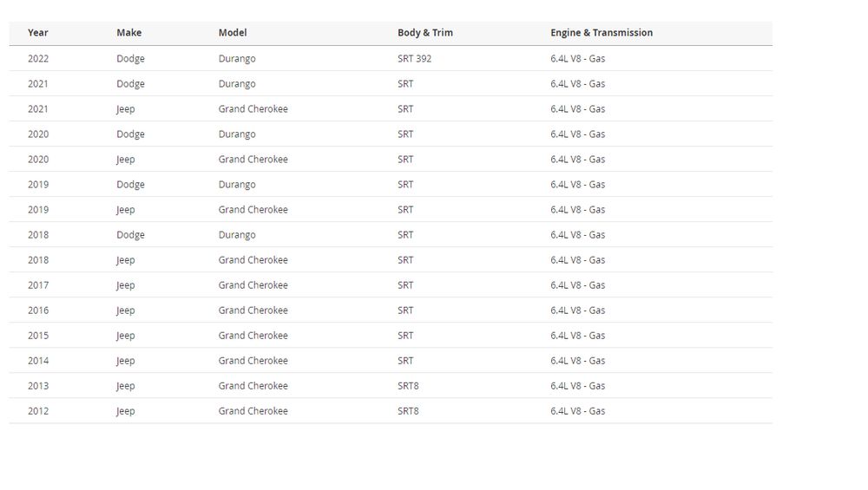Select the 2019 Dodge Durango row

tap(391, 185)
